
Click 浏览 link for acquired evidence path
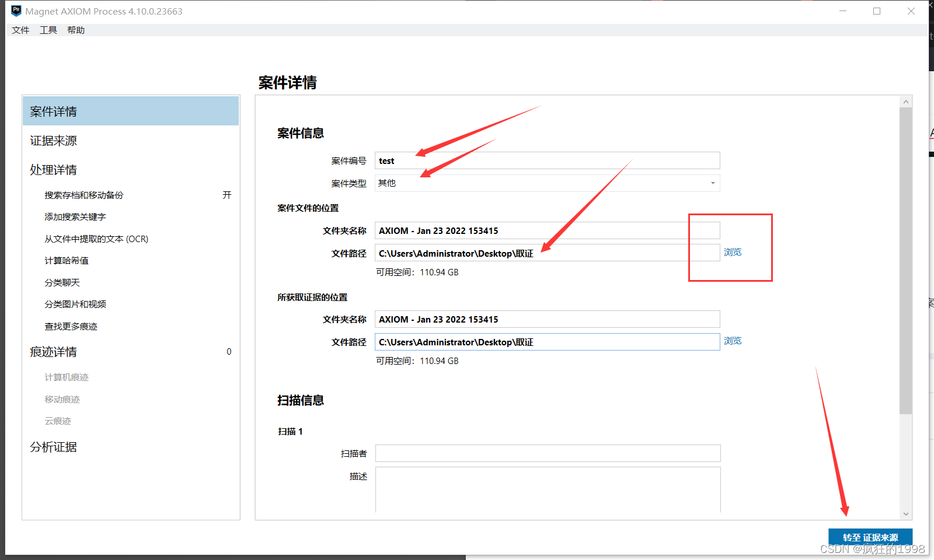pos(733,341)
